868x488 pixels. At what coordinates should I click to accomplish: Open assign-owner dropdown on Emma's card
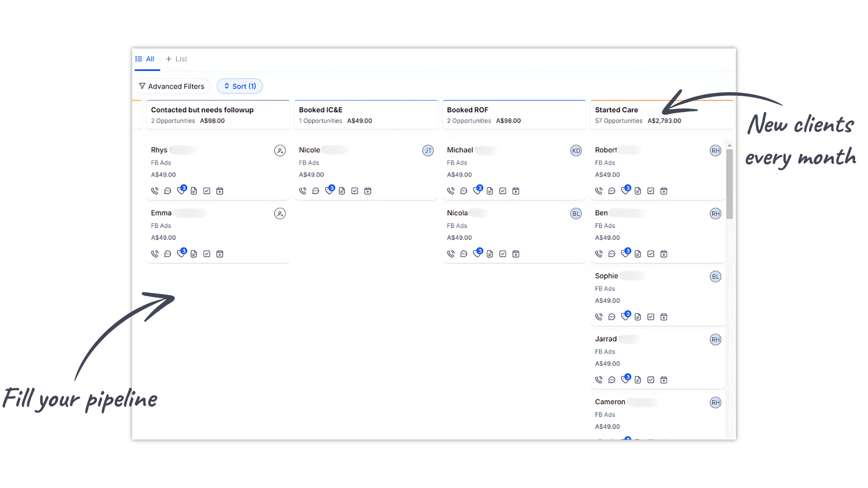pos(280,214)
